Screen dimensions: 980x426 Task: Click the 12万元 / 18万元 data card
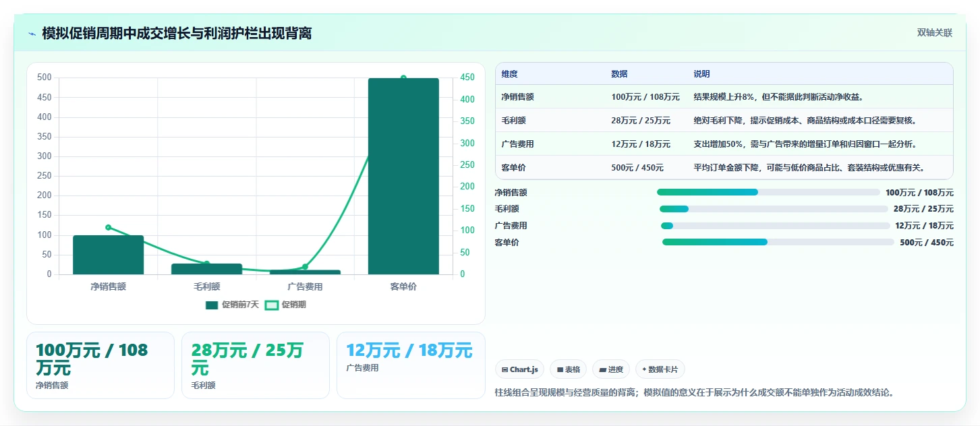coord(411,365)
